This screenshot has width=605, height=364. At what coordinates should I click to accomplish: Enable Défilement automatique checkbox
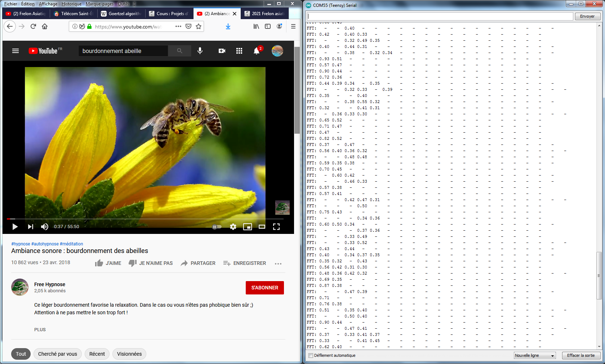coord(311,355)
